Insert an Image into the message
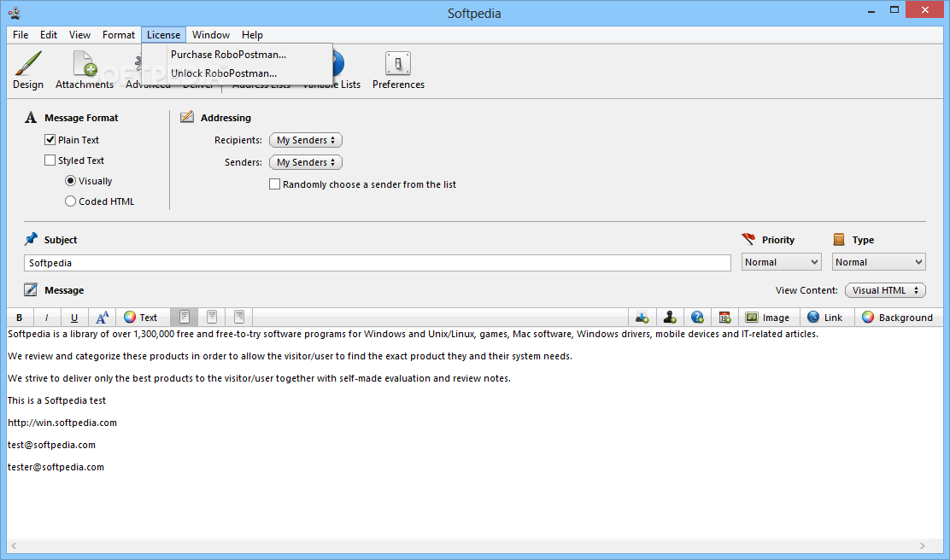Viewport: 950px width, 560px height. coord(767,318)
